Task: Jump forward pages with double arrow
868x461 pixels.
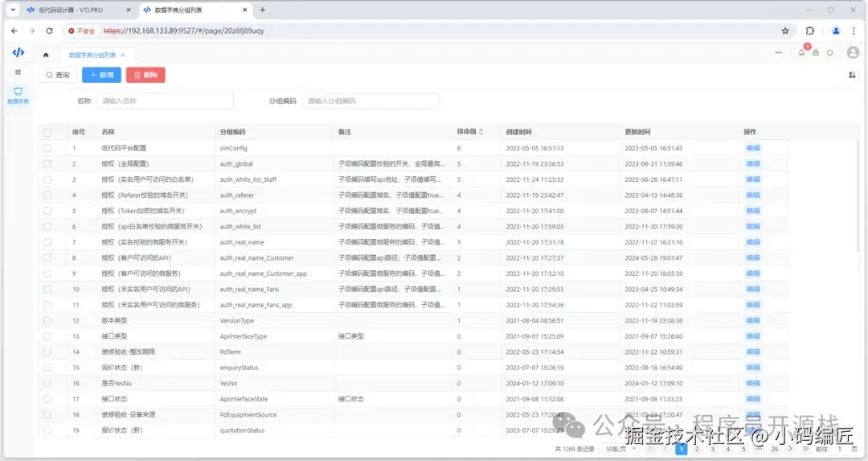Action: 805,449
